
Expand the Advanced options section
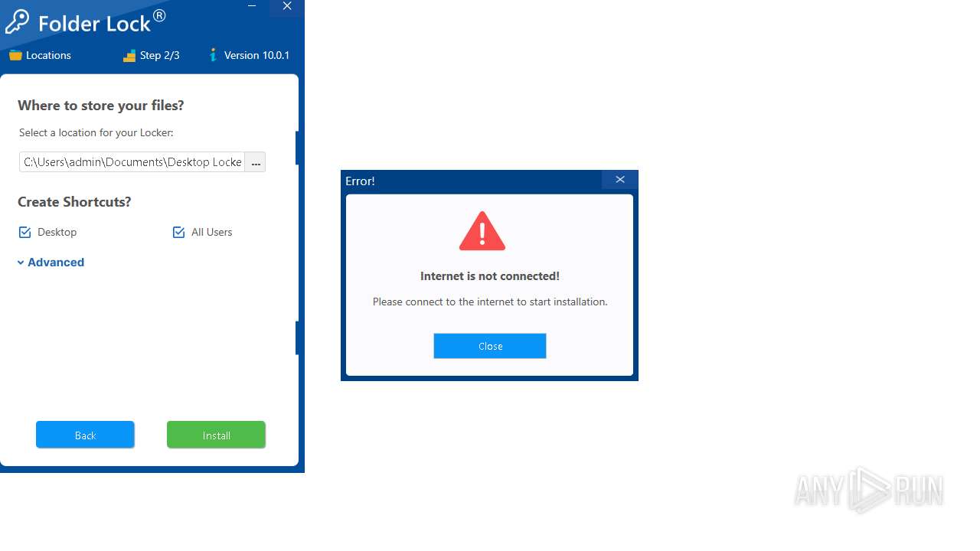coord(51,262)
